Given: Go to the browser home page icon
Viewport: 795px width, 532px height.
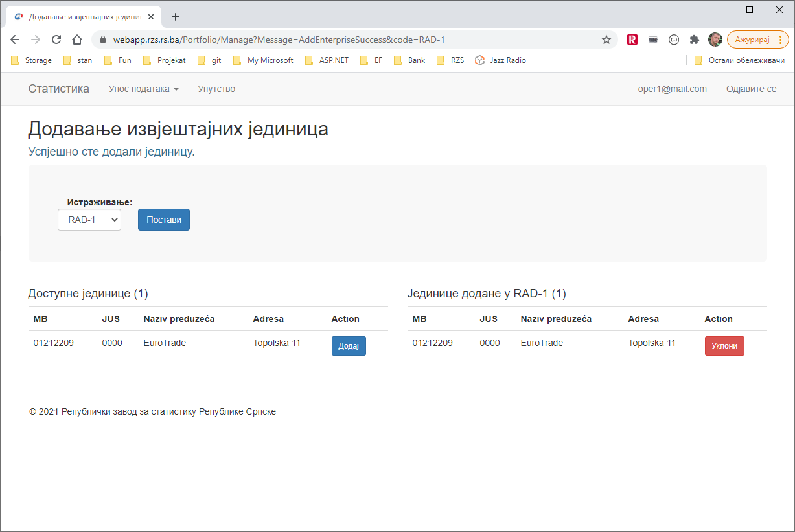Looking at the screenshot, I should (77, 40).
